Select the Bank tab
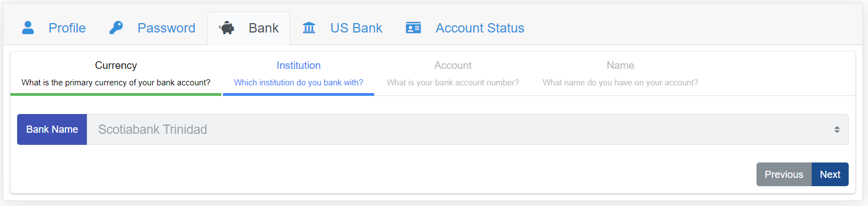Image resolution: width=868 pixels, height=206 pixels. coord(249,28)
